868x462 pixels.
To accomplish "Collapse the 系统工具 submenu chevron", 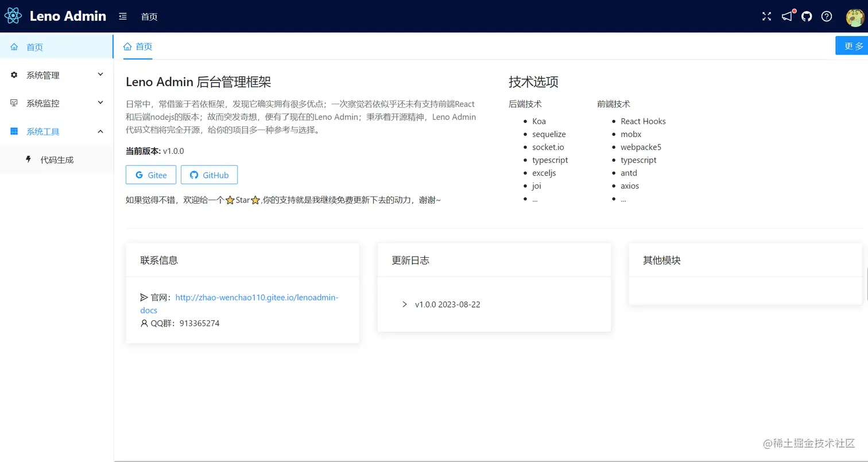I will (100, 131).
